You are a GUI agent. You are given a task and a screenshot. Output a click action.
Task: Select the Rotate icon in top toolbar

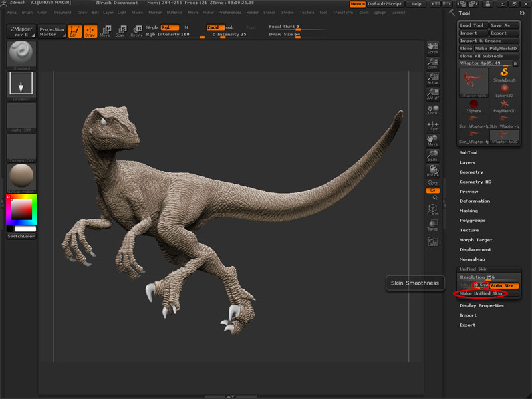[136, 31]
